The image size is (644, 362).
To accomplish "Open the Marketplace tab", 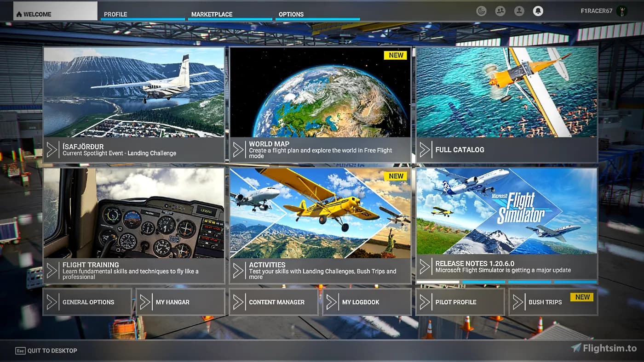I will point(230,14).
